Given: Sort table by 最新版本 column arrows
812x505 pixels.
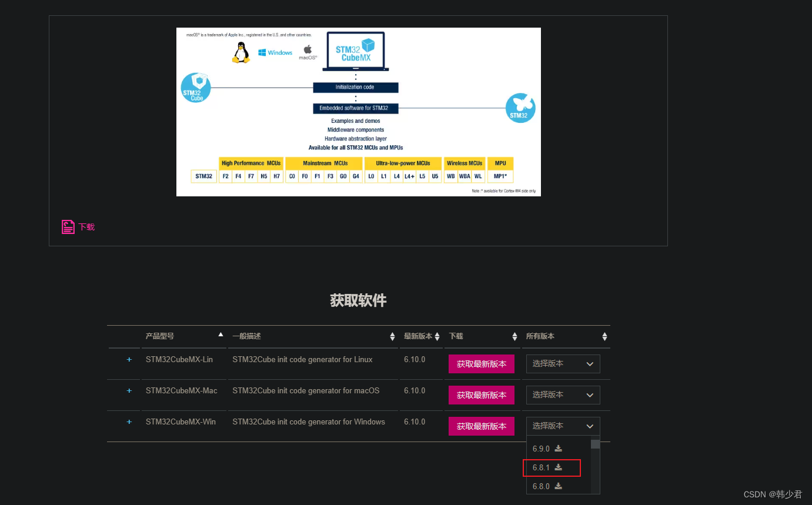Looking at the screenshot, I should click(x=437, y=337).
